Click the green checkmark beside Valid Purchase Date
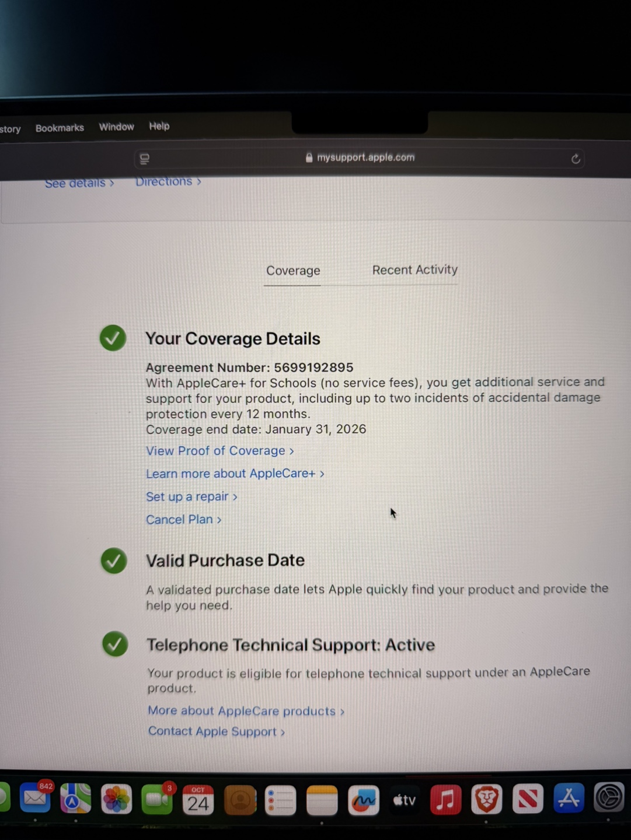Image resolution: width=631 pixels, height=840 pixels. click(114, 561)
